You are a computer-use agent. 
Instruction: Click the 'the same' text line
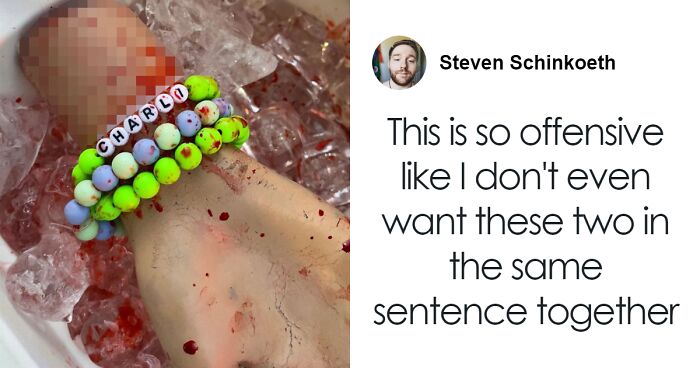point(526,267)
